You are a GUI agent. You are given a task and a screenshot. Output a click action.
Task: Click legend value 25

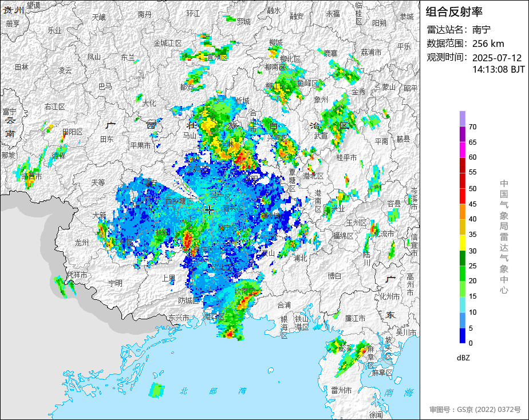[x=473, y=266]
